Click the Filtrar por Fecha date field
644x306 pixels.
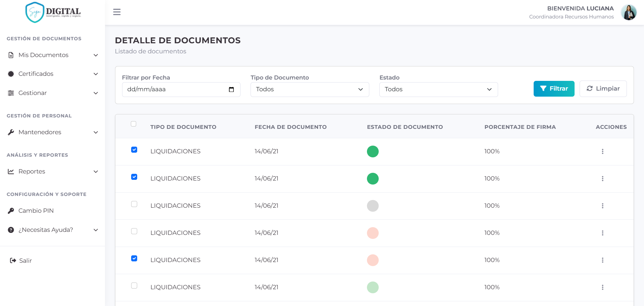point(181,90)
